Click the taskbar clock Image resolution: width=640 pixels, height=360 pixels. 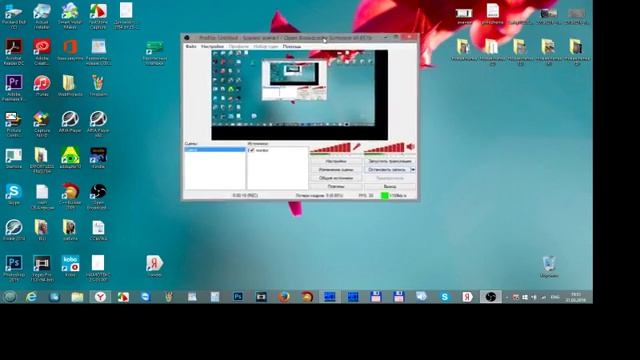tap(576, 297)
